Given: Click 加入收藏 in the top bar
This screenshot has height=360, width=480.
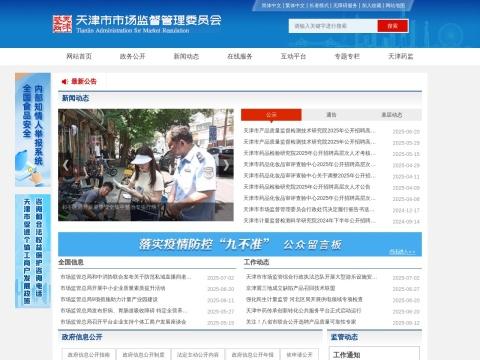Looking at the screenshot, I should click(x=372, y=5).
